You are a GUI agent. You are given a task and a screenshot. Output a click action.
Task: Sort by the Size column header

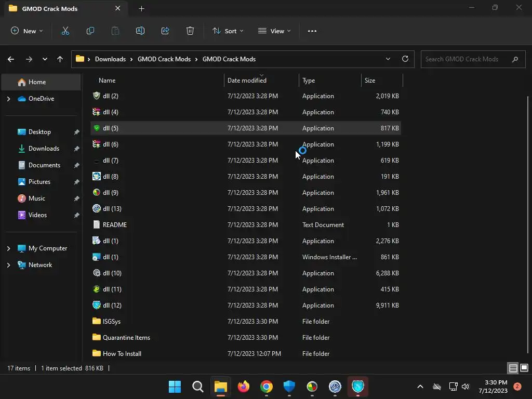(x=370, y=81)
